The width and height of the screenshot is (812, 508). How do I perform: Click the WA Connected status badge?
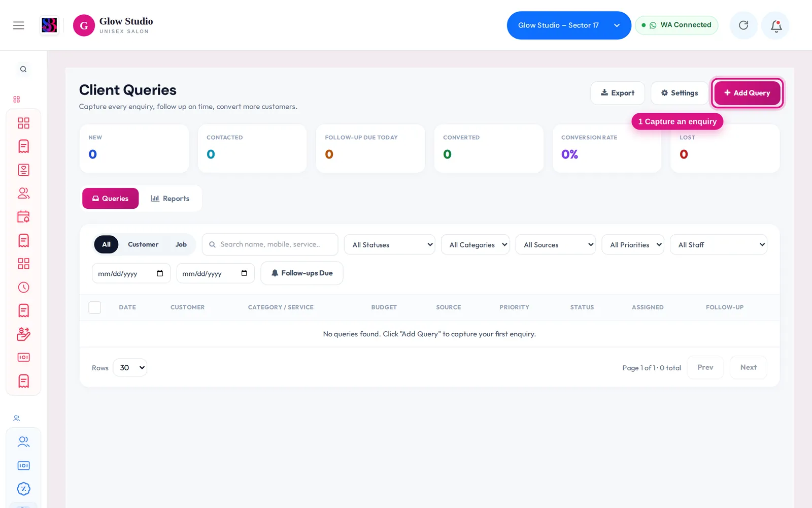click(x=676, y=25)
